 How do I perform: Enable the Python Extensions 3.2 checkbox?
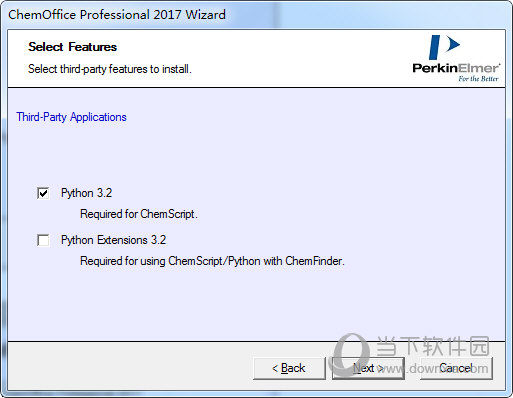point(43,240)
